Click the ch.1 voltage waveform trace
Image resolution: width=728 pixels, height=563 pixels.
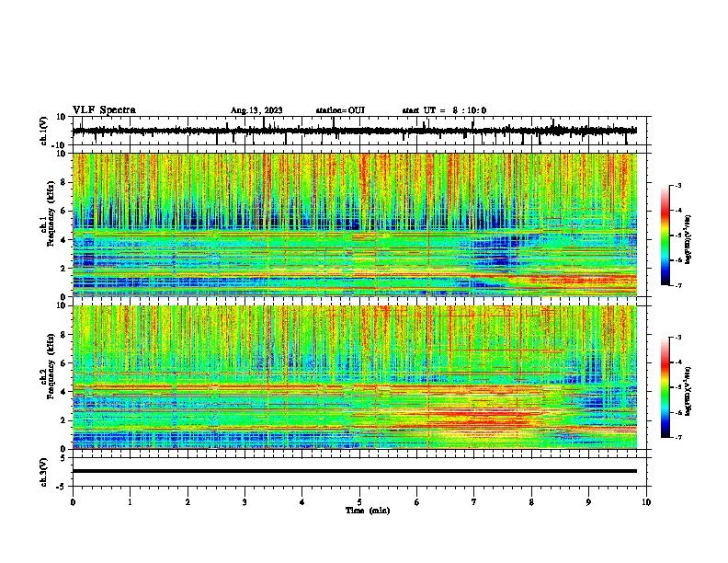355,131
